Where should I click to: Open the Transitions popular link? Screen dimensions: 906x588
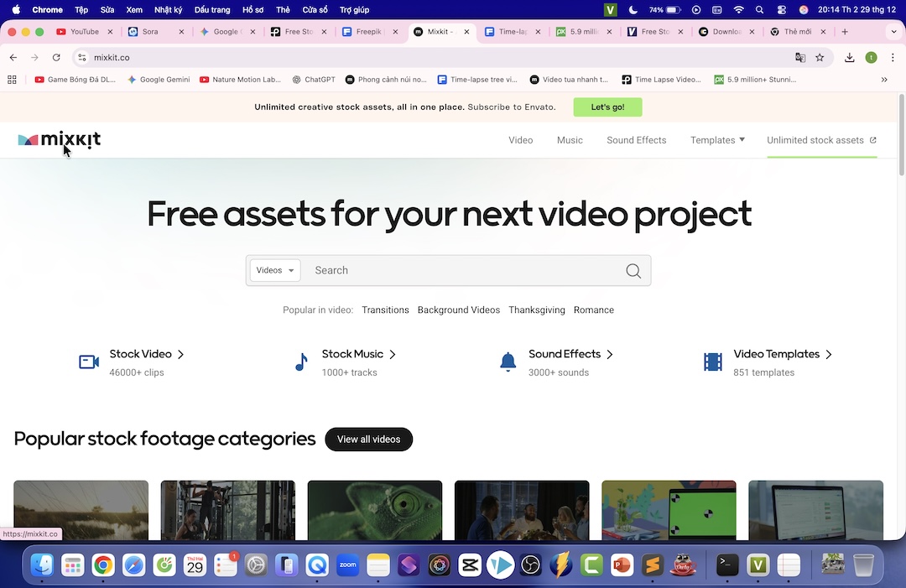385,310
